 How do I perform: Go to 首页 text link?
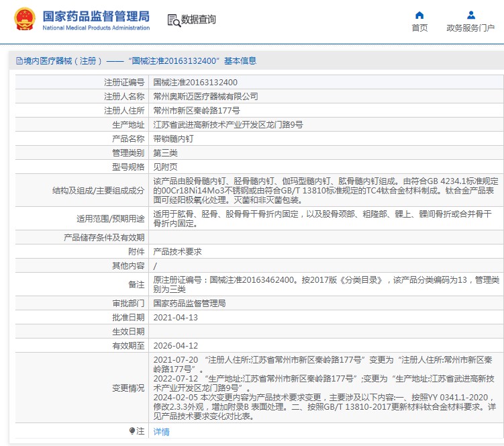[419, 28]
